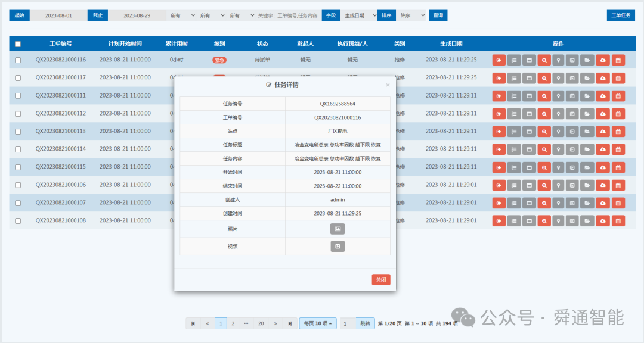Click the folder files icon on row QX20230821000107
Viewport: 644px width, 343px height.
pyautogui.click(x=587, y=202)
